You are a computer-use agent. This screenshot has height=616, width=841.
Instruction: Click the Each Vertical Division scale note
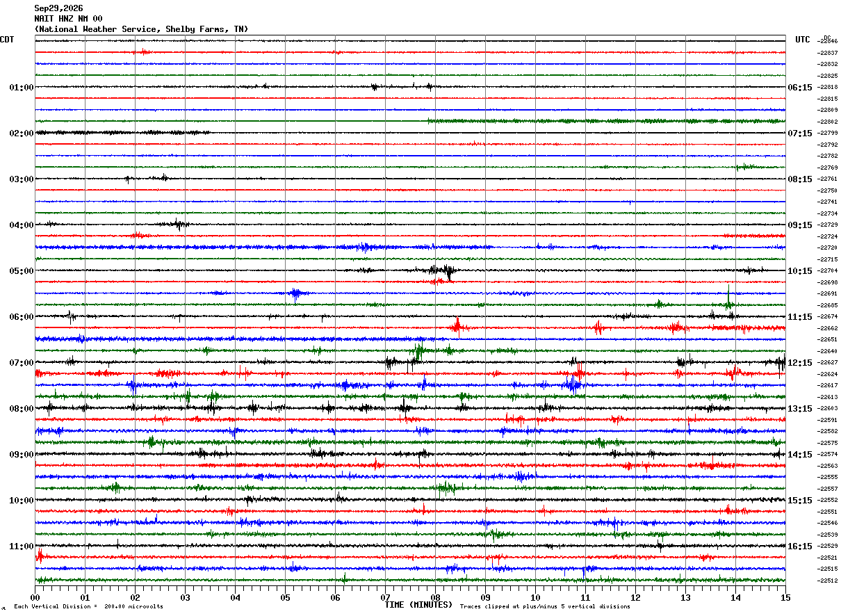click(x=89, y=606)
